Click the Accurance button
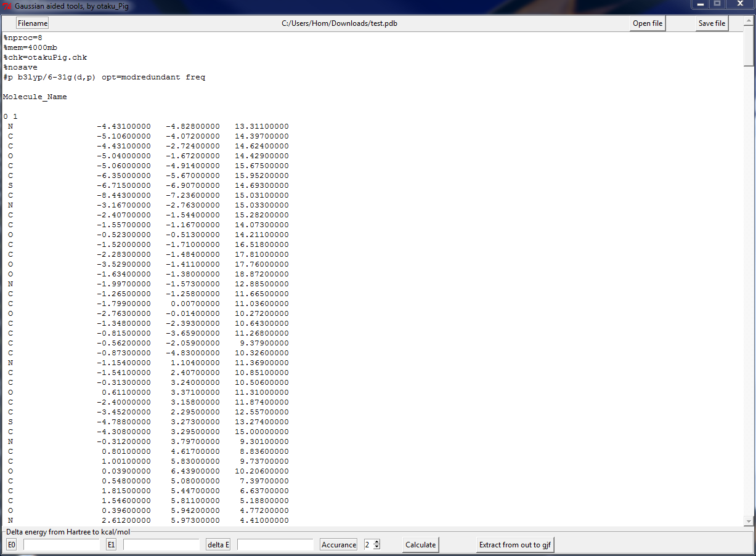756x556 pixels. point(339,544)
